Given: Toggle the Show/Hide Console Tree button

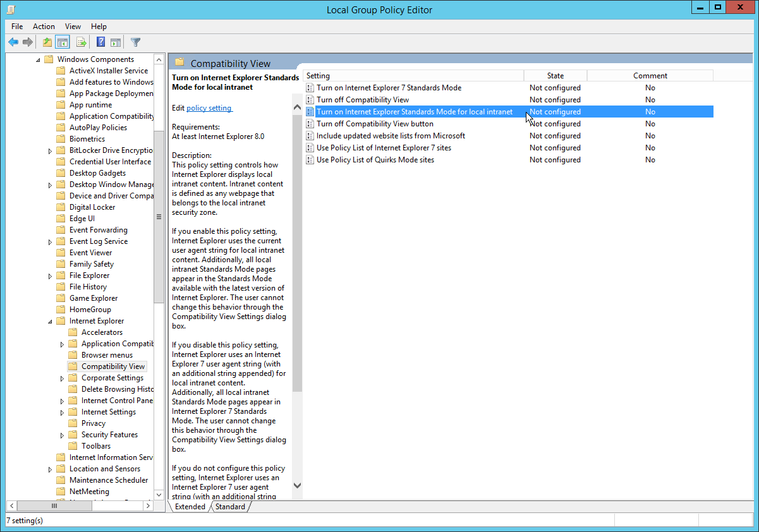Looking at the screenshot, I should (63, 42).
